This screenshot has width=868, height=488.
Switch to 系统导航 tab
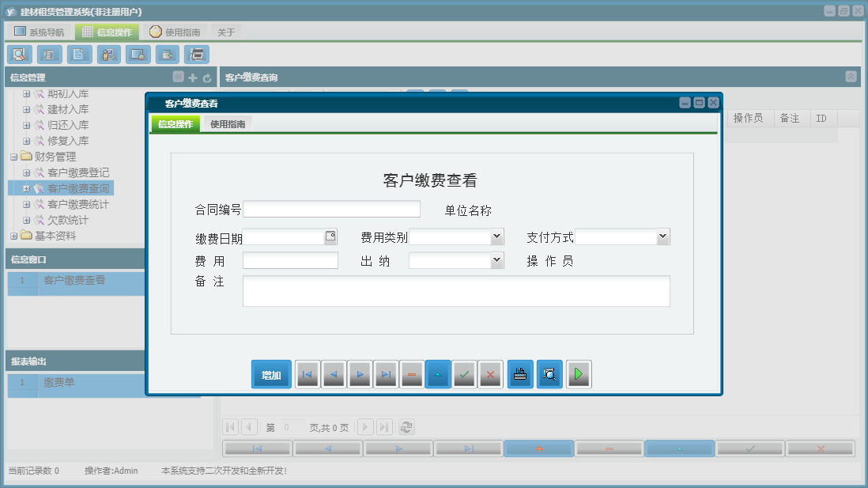[39, 32]
